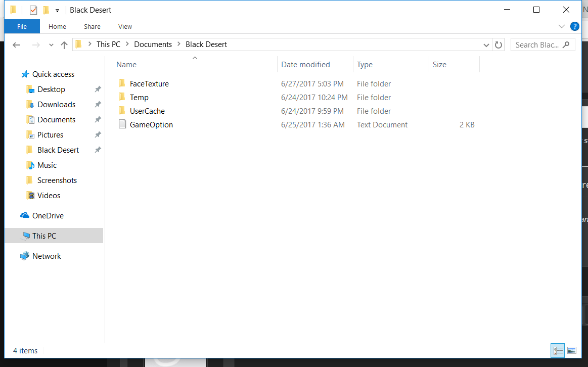Switch to the View ribbon tab
The height and width of the screenshot is (367, 588).
pyautogui.click(x=125, y=26)
